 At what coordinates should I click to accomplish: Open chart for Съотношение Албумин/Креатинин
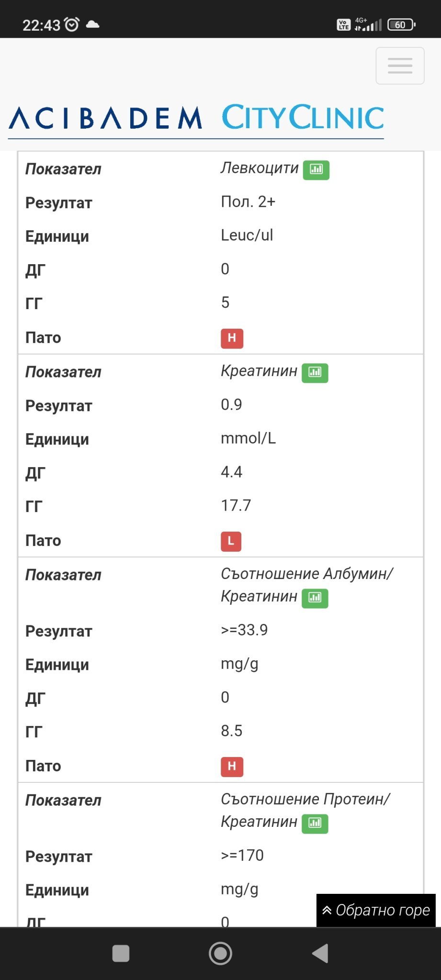[315, 598]
